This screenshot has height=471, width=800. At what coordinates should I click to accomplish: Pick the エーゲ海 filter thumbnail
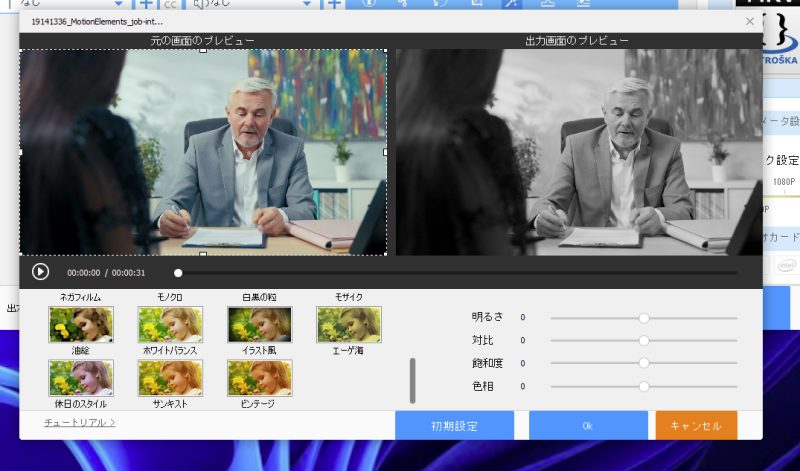tap(349, 324)
